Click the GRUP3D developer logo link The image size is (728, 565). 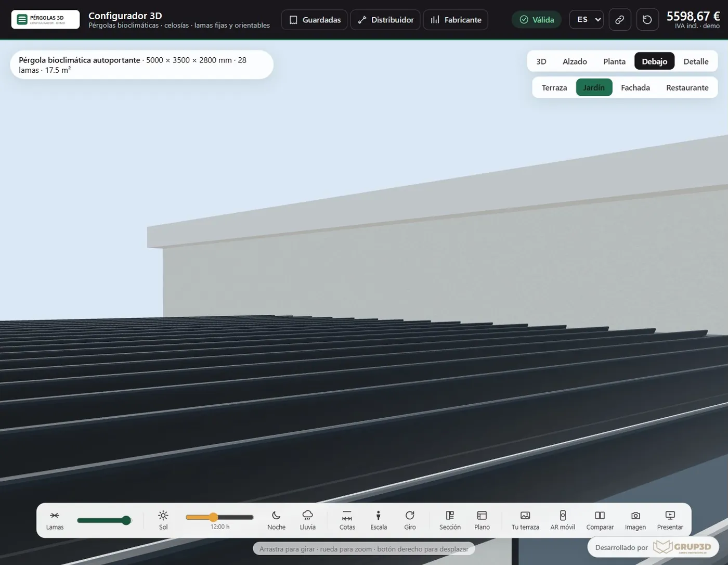tap(682, 547)
